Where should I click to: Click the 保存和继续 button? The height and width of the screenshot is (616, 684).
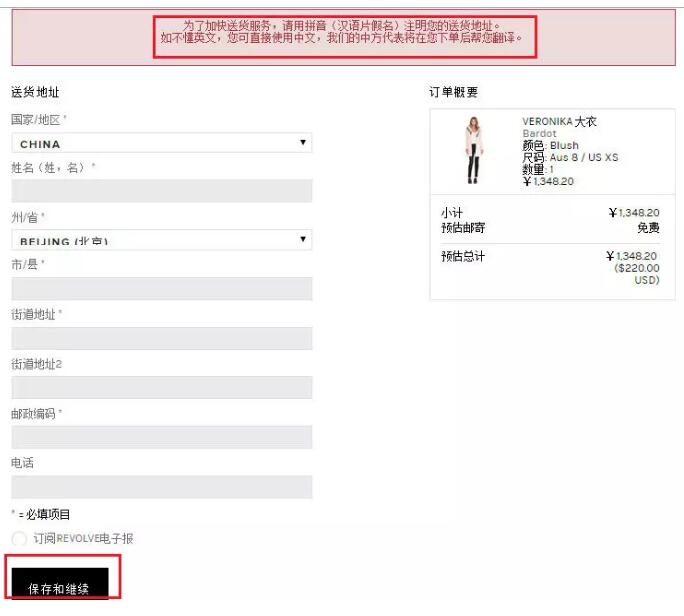[60, 583]
